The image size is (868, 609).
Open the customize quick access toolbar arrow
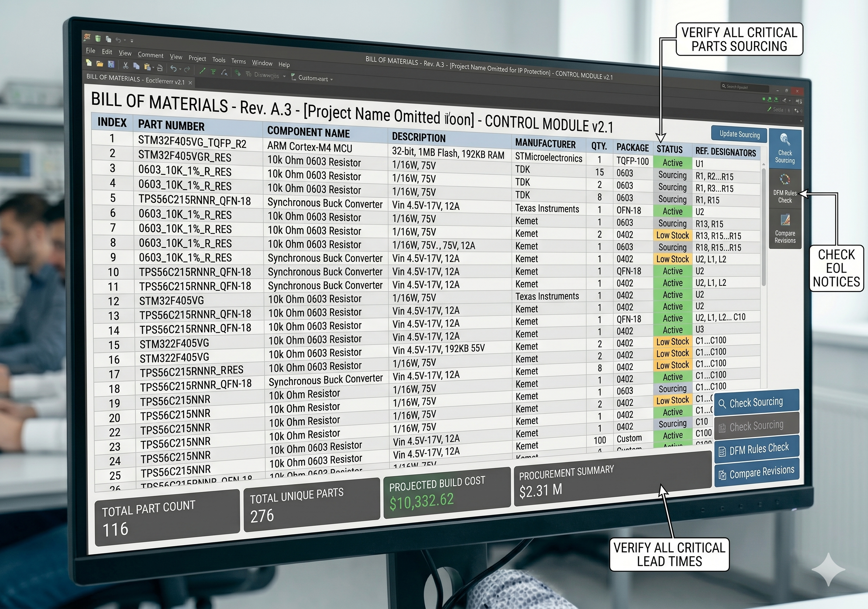click(x=132, y=41)
